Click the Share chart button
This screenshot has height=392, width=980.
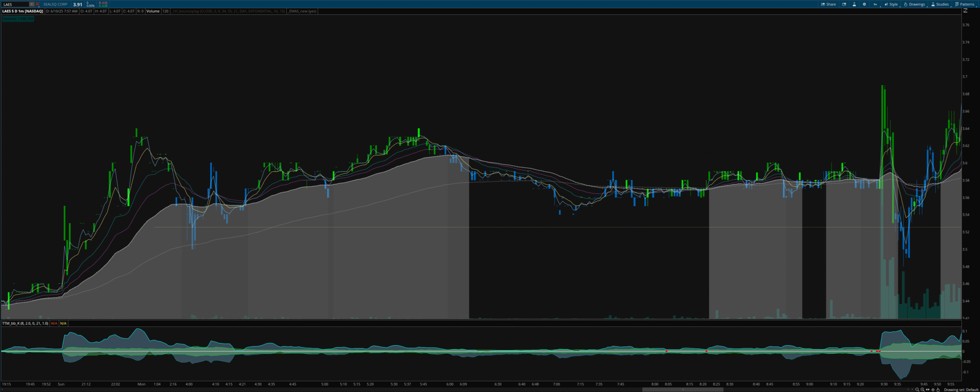[828, 4]
